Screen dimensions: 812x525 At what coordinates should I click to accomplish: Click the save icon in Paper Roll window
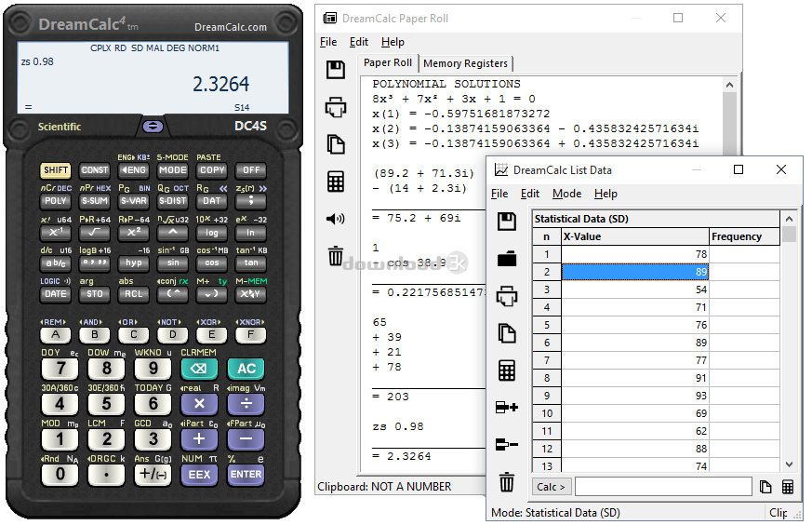tap(336, 70)
